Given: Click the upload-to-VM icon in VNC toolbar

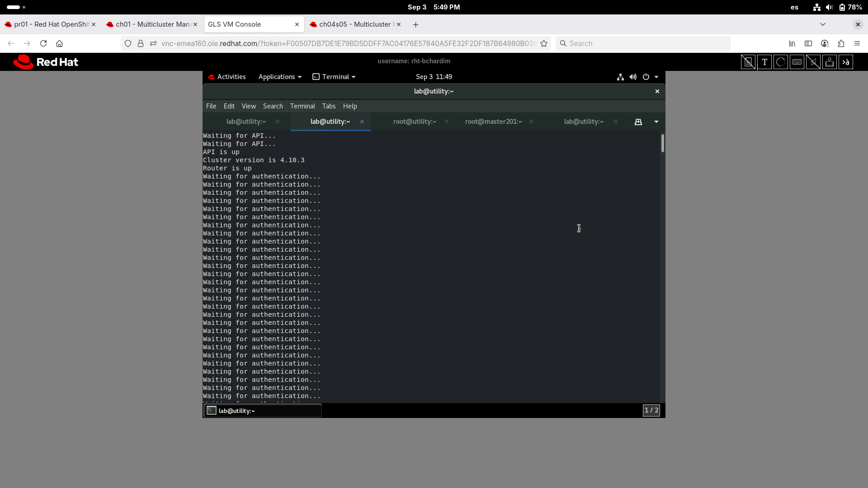Looking at the screenshot, I should [830, 62].
